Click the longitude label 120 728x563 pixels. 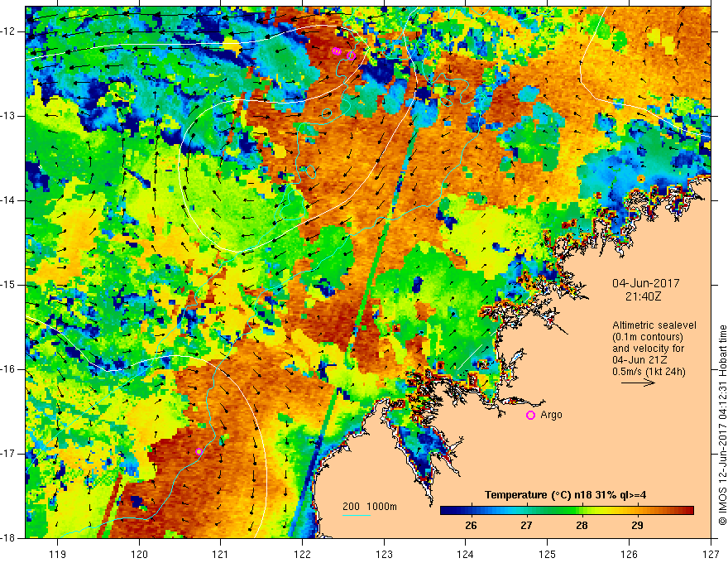[139, 554]
